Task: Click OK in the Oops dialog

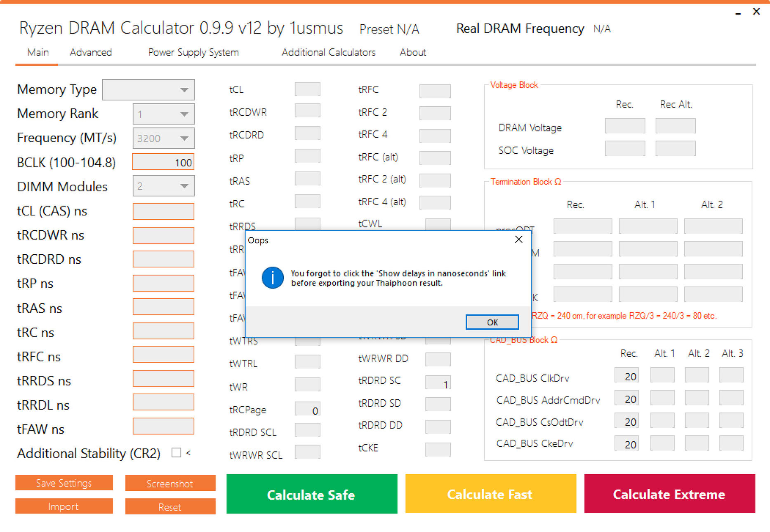Action: click(492, 322)
